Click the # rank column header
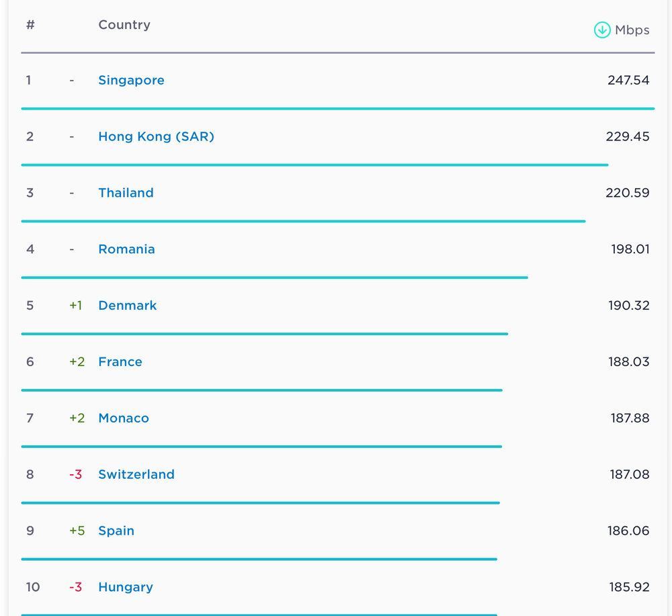The width and height of the screenshot is (672, 616). click(30, 25)
